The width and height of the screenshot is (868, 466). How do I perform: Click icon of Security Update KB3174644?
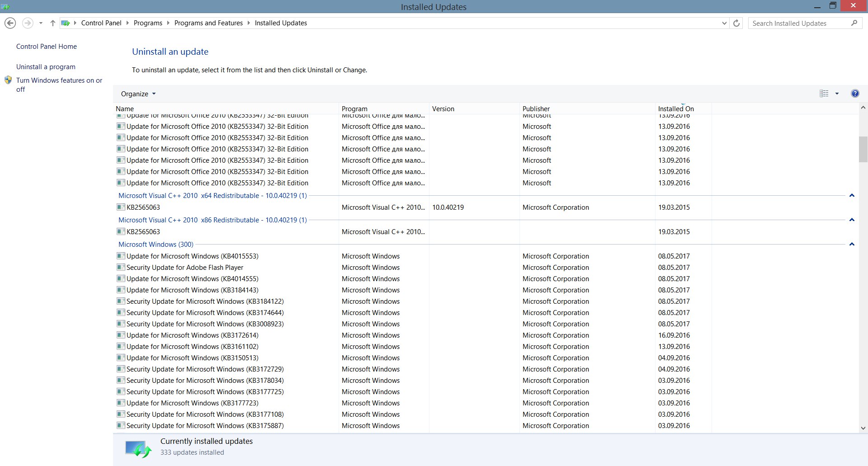pyautogui.click(x=121, y=312)
